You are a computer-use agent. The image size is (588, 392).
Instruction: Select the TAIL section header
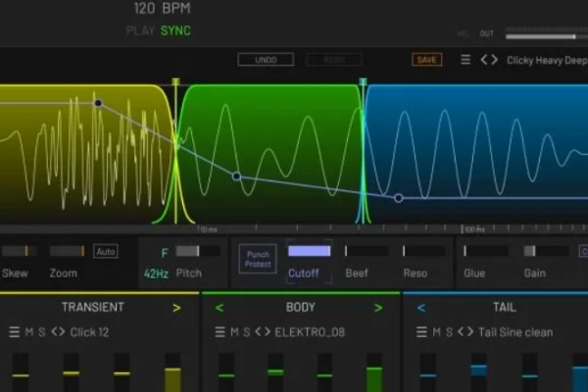[x=504, y=307]
